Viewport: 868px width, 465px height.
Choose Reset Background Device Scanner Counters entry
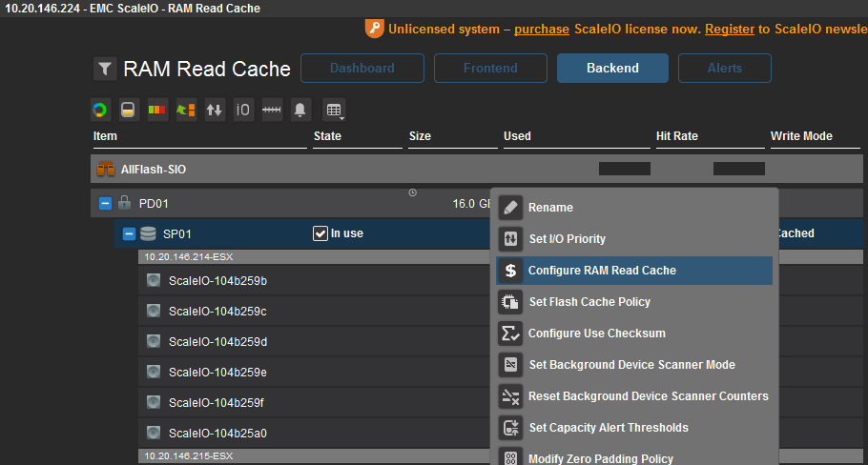pyautogui.click(x=634, y=396)
